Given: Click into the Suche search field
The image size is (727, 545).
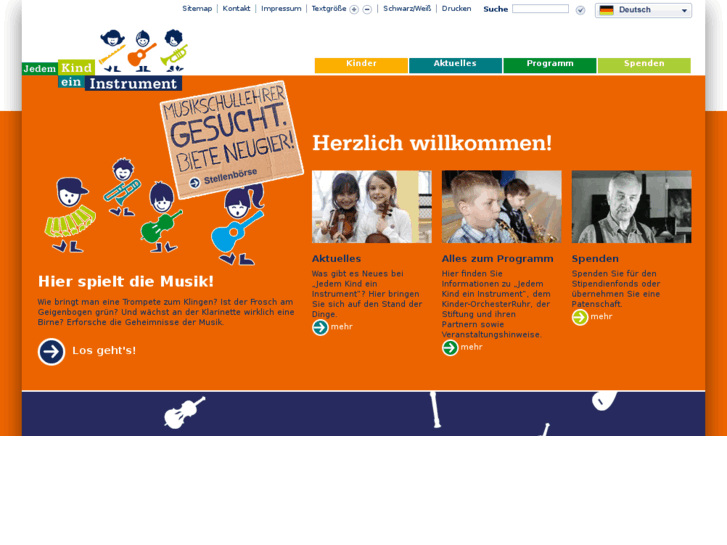Looking at the screenshot, I should (540, 9).
